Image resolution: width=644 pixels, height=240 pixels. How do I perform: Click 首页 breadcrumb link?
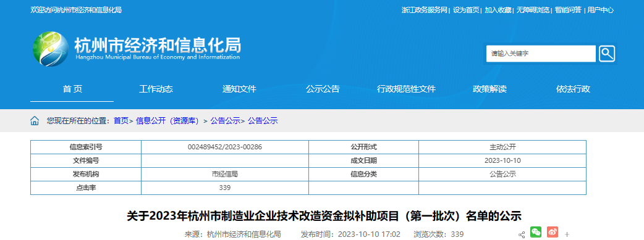coord(121,120)
